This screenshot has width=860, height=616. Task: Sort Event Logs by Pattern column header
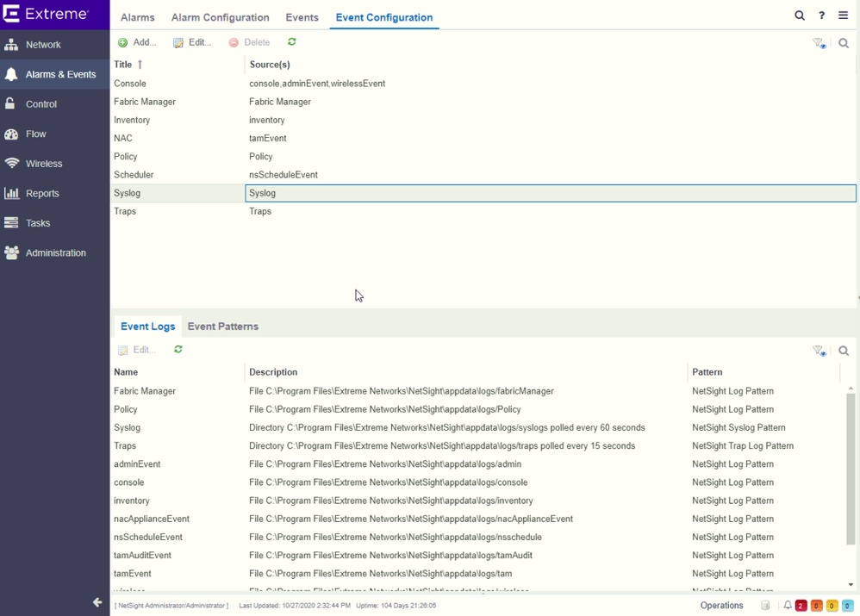point(763,372)
